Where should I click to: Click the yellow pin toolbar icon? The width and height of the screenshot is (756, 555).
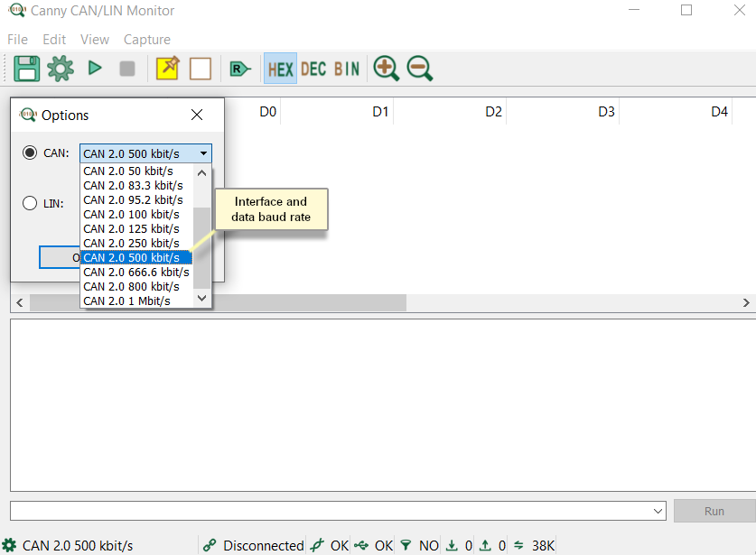point(168,69)
